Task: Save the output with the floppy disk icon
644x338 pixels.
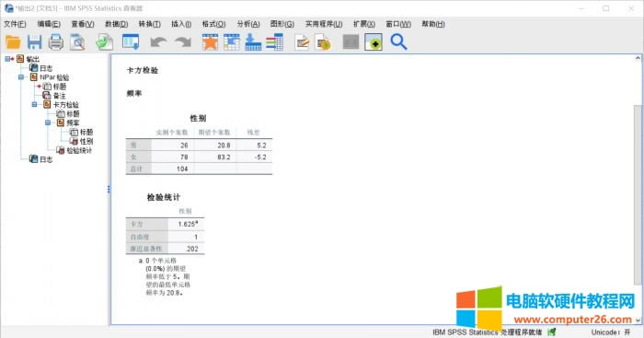Action: tap(35, 42)
